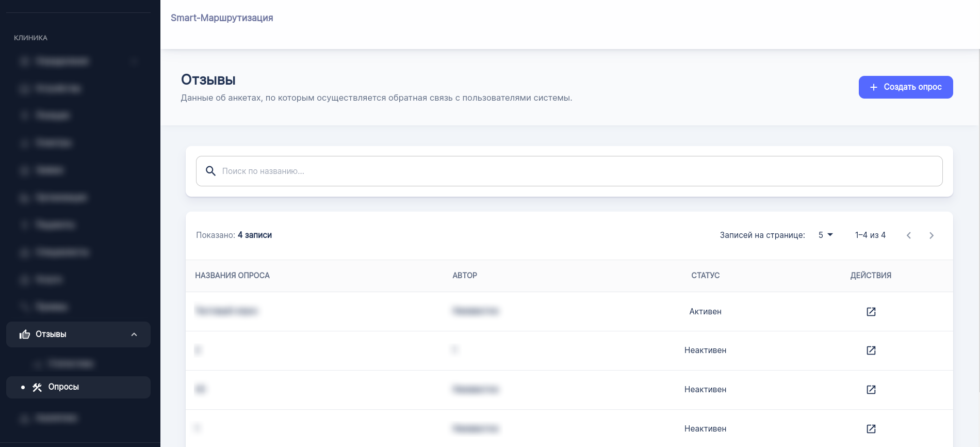Collapse the Отзывы sidebar section chevron
980x447 pixels.
click(134, 334)
